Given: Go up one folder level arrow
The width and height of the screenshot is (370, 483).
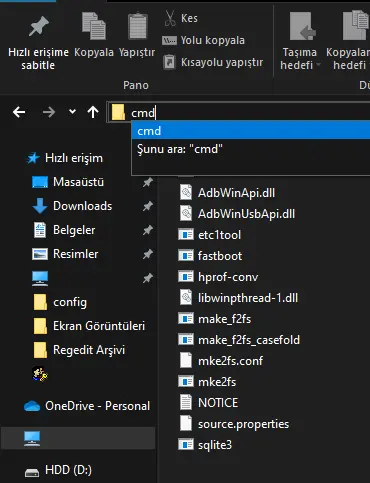Looking at the screenshot, I should (93, 112).
